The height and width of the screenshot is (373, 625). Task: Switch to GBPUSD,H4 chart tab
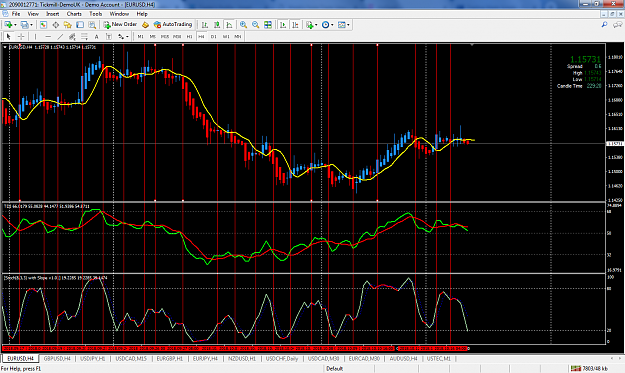click(x=57, y=359)
